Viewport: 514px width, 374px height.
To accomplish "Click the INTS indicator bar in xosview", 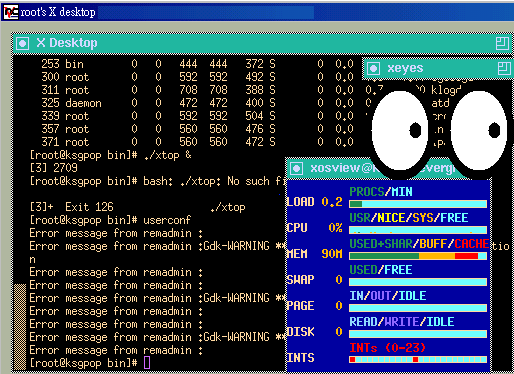I will coord(418,359).
